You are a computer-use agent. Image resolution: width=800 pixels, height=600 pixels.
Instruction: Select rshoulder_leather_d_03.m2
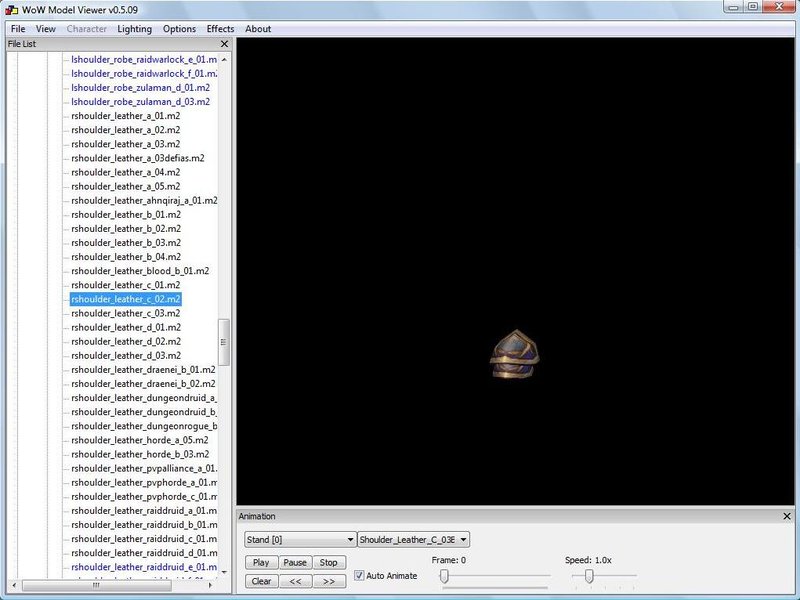pyautogui.click(x=126, y=356)
